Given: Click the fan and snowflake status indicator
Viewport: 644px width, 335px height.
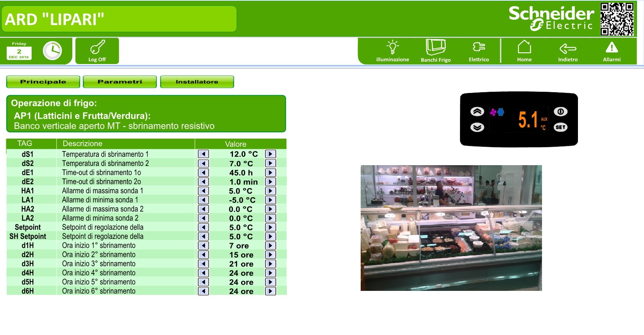Looking at the screenshot, I should click(497, 112).
